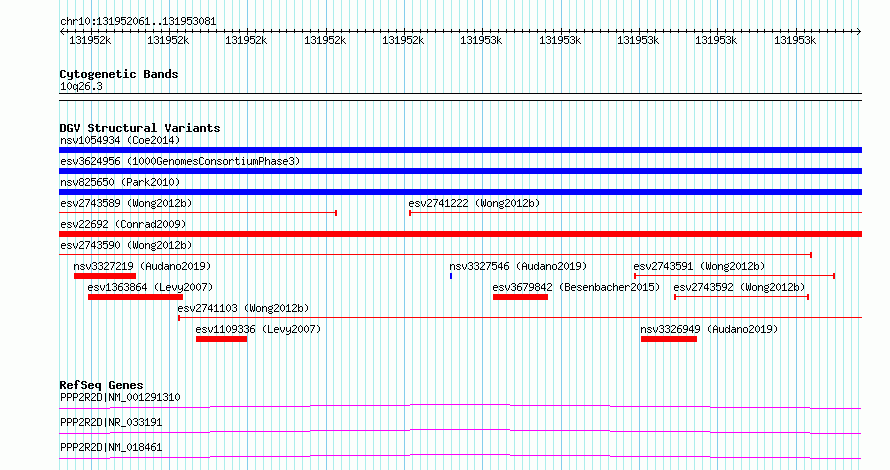
Task: Click the small blue nsv3327546 variant marker
Action: (451, 276)
